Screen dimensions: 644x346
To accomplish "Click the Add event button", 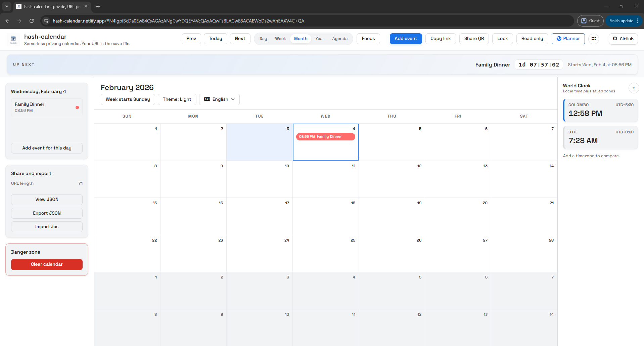I will [406, 39].
